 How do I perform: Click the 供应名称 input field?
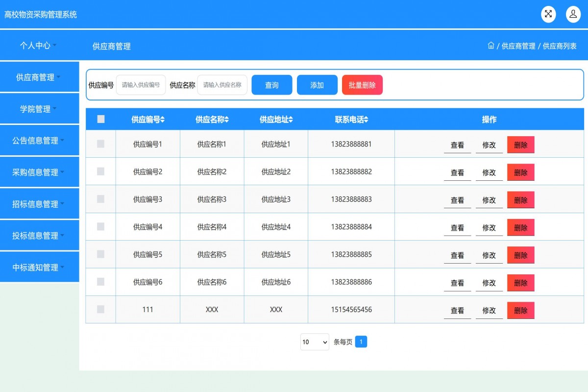click(x=223, y=84)
